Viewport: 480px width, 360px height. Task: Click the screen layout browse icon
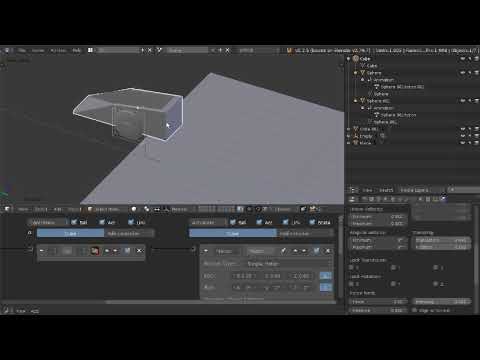coord(90,50)
